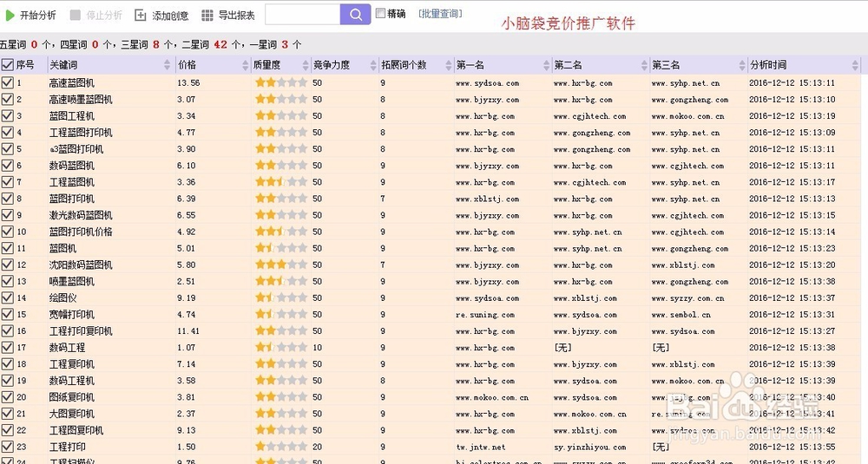Click the star rating of 高速蓝图机
The image size is (868, 464).
pos(281,82)
